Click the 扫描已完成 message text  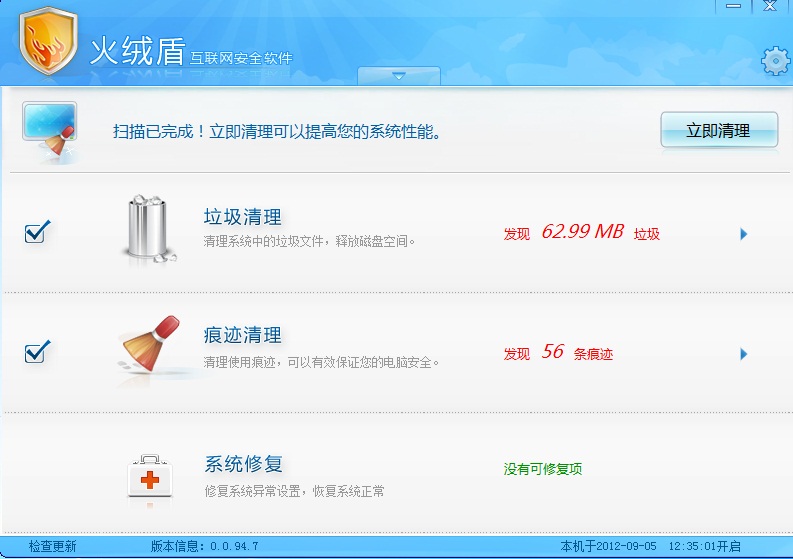277,132
